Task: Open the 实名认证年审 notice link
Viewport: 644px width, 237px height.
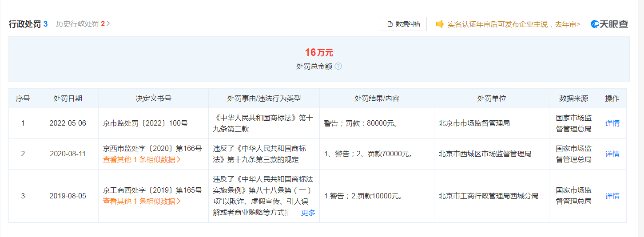Action: coord(513,24)
